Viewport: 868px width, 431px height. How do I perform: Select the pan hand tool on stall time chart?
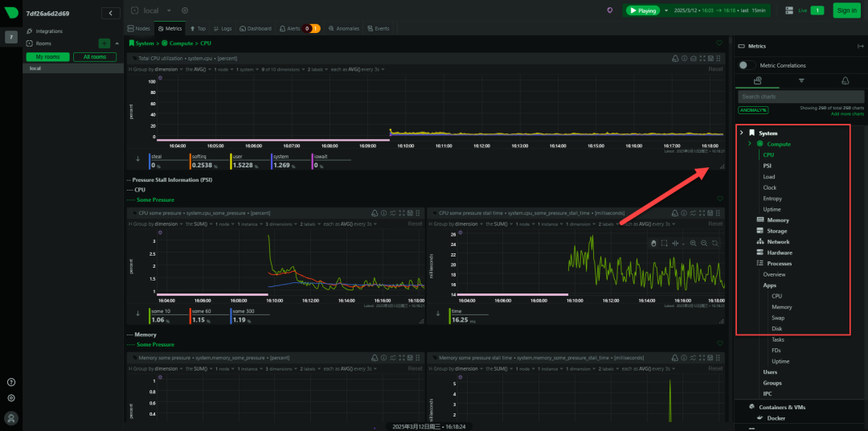click(653, 243)
